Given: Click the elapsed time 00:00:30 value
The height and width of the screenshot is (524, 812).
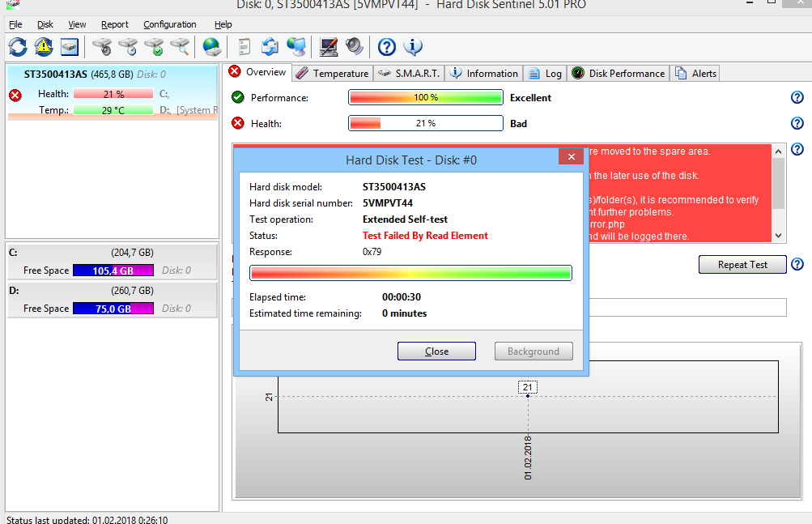Looking at the screenshot, I should coord(402,297).
